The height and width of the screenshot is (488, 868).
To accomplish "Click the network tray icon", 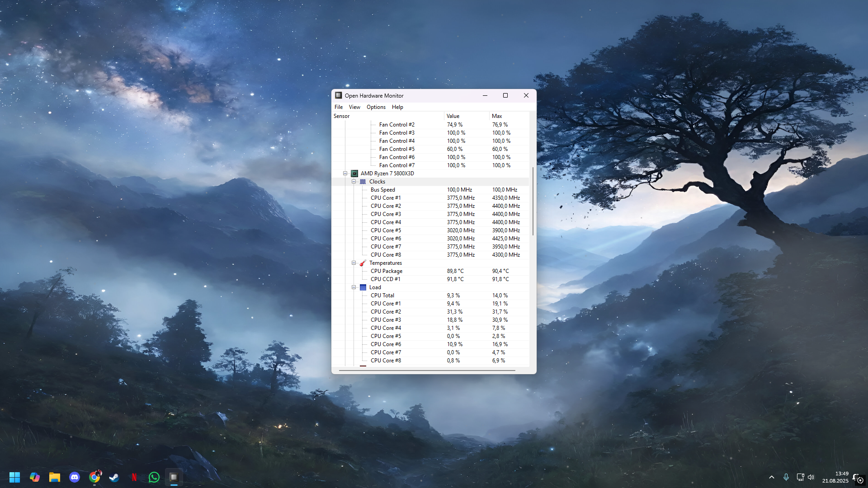I will [800, 477].
